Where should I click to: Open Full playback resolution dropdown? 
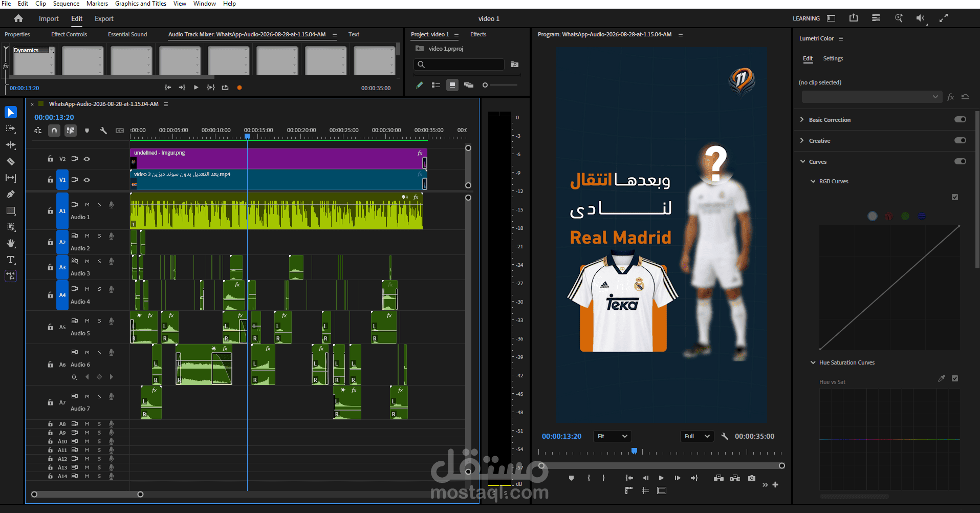coord(696,436)
